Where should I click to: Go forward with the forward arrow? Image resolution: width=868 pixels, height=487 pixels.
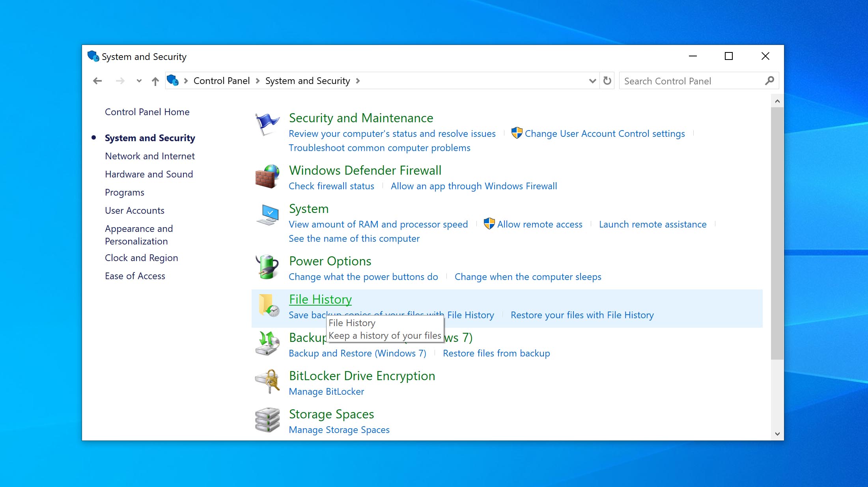(x=120, y=81)
